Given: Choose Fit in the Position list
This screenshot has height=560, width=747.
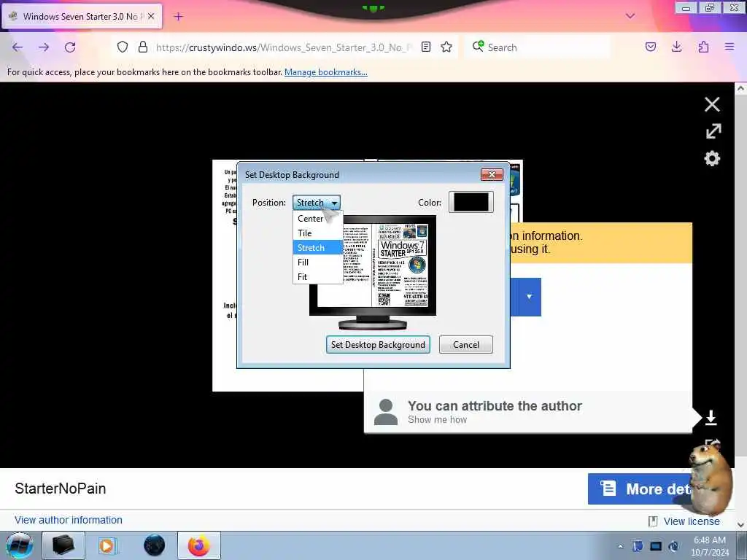Looking at the screenshot, I should click(318, 276).
